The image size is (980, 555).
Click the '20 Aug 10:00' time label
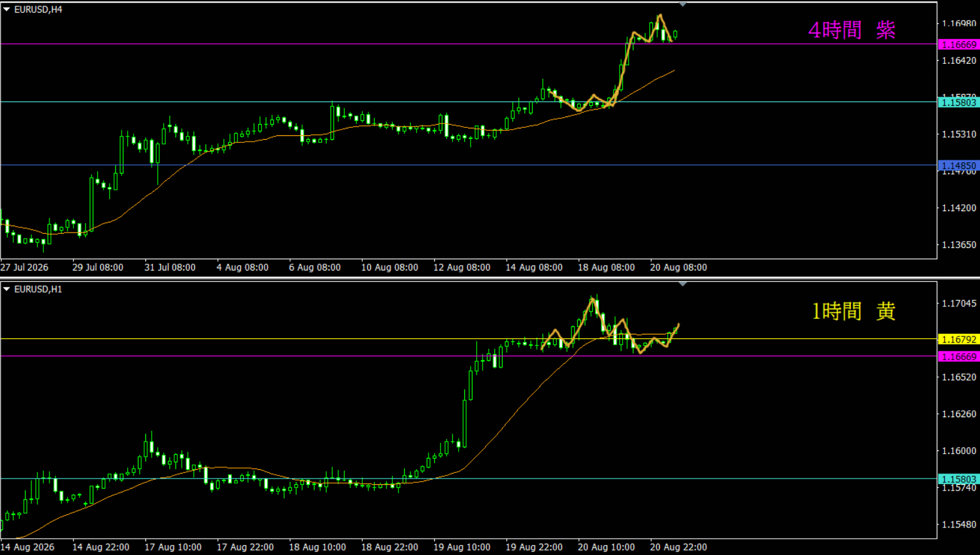click(606, 547)
